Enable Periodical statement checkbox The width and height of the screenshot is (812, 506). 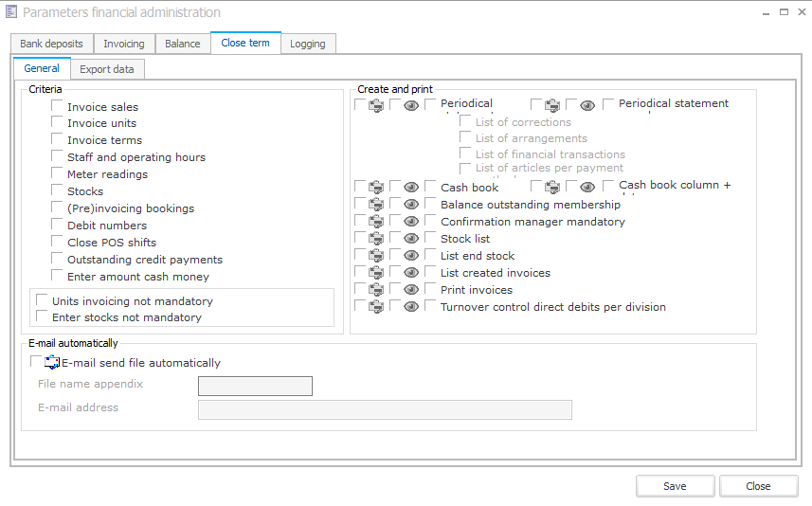click(x=608, y=104)
